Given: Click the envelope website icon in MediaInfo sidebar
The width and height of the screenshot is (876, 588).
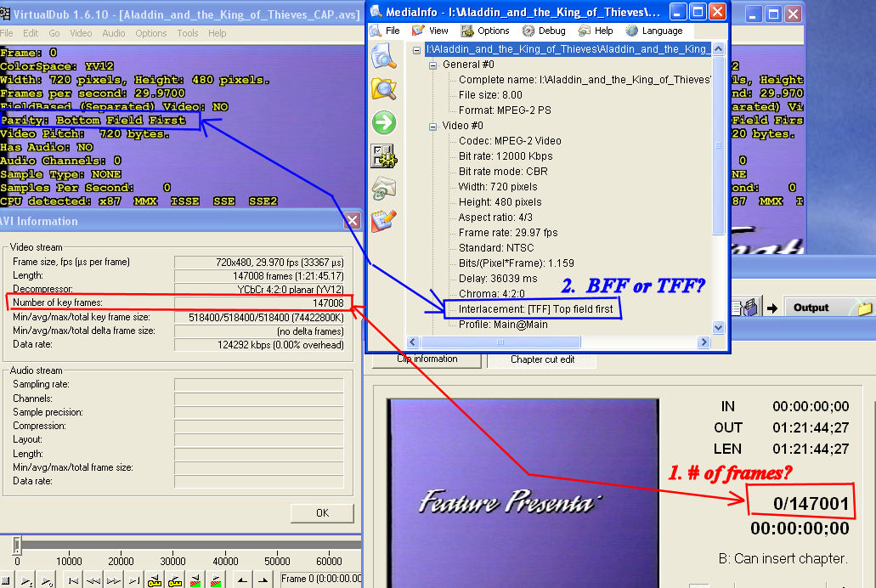Looking at the screenshot, I should pos(384,189).
